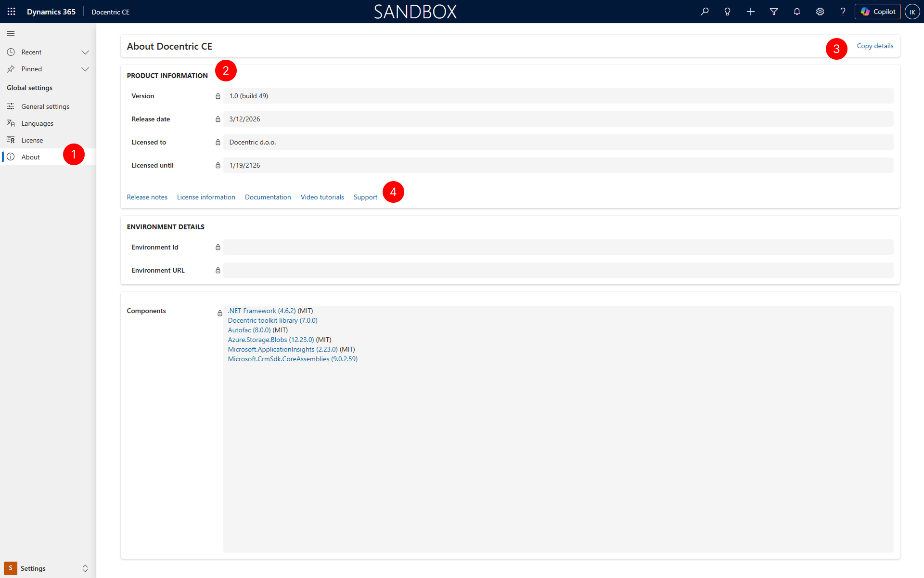924x578 pixels.
Task: Open the Release notes link
Action: (147, 197)
